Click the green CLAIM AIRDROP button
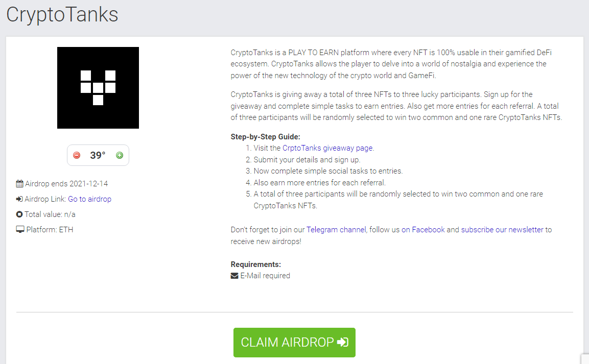The height and width of the screenshot is (364, 589). pyautogui.click(x=294, y=342)
